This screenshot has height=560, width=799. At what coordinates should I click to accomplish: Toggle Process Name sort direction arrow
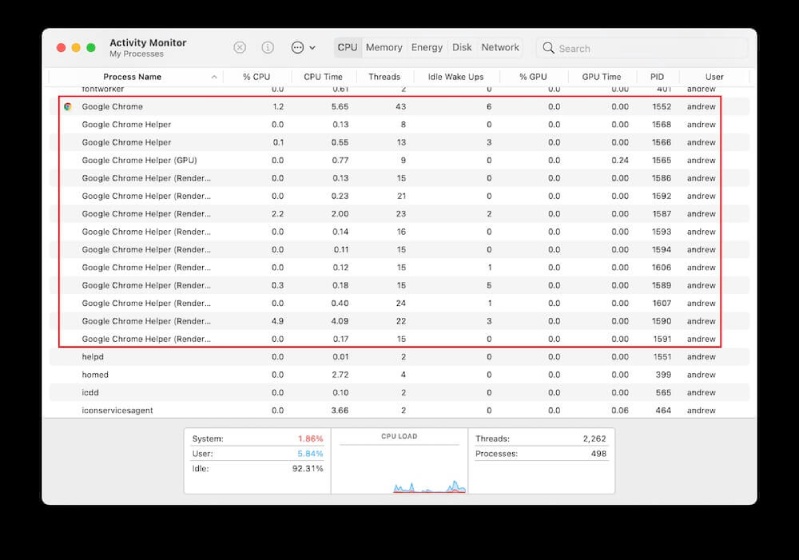click(214, 77)
